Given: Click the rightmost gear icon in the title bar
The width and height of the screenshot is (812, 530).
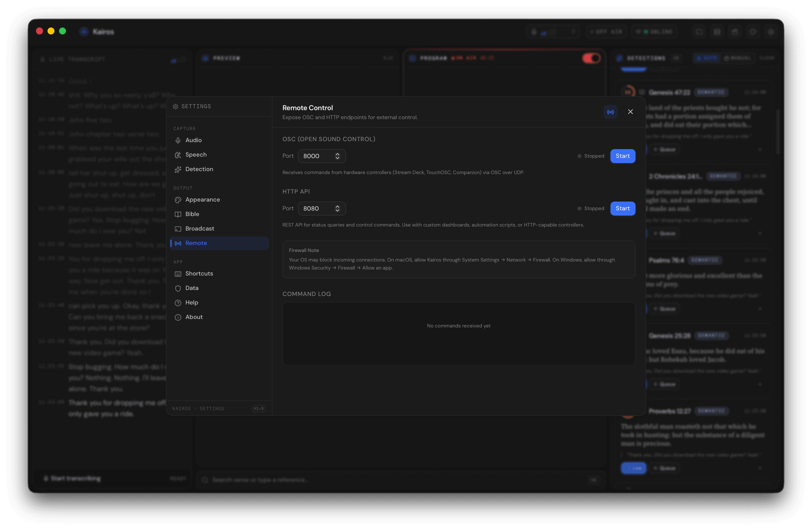Looking at the screenshot, I should point(771,32).
